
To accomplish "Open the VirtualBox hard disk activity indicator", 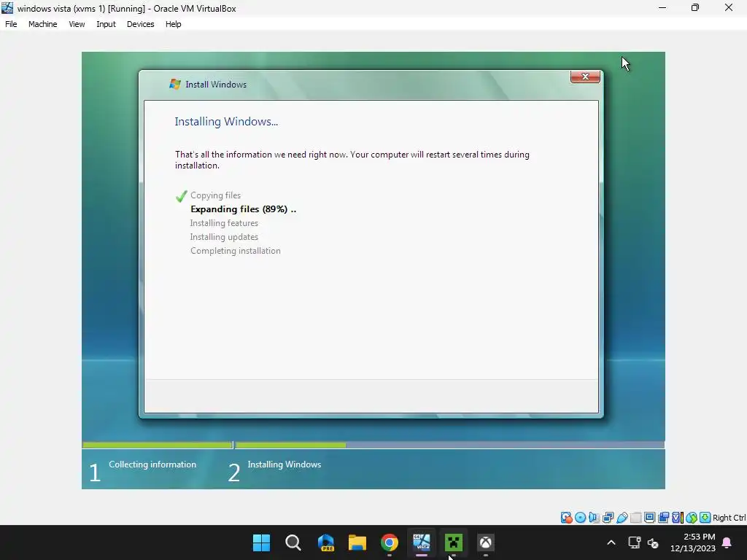I will (x=566, y=518).
